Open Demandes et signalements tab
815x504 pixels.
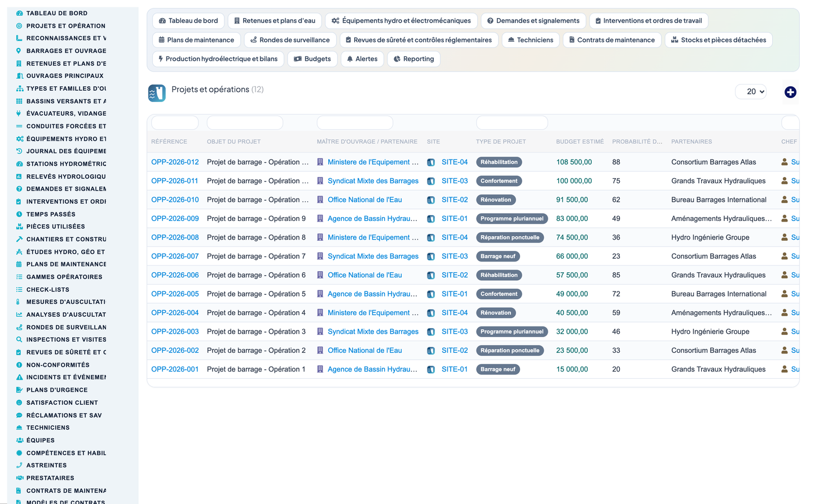(x=534, y=21)
